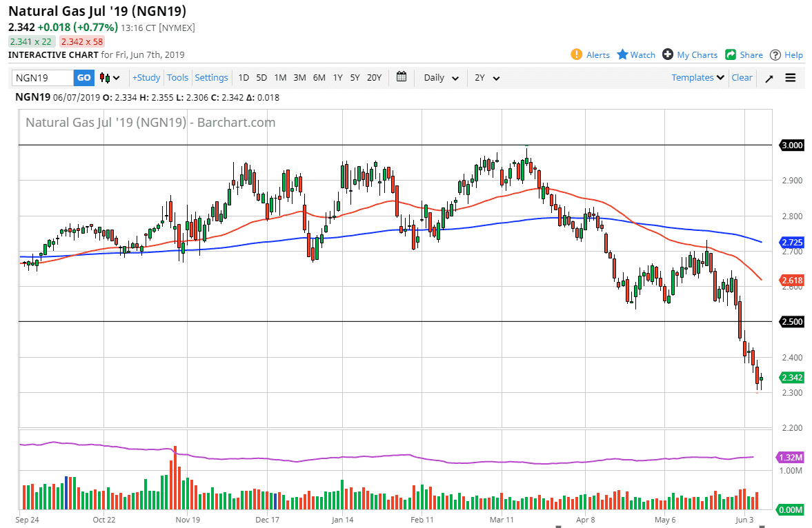Click the Share icon
This screenshot has width=812, height=528.
click(x=731, y=55)
